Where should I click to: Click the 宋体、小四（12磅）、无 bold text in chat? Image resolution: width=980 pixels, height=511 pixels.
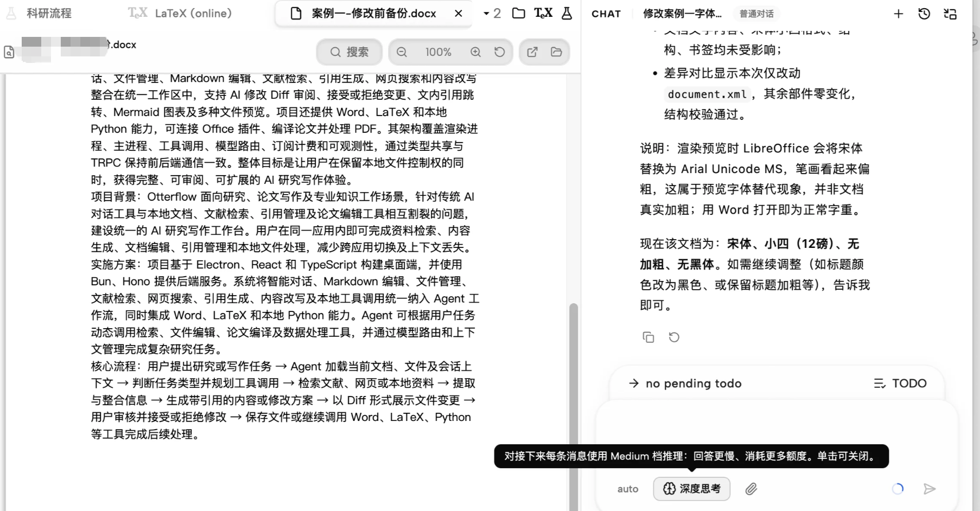point(793,244)
